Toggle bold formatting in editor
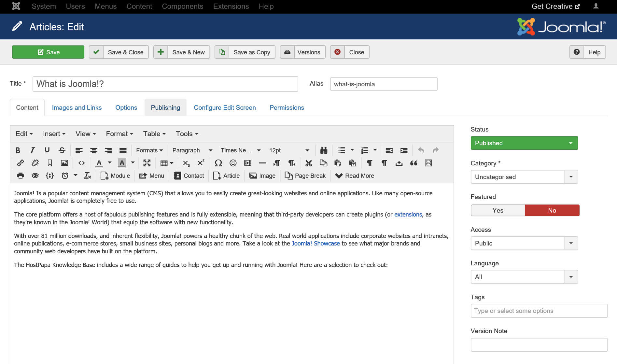The height and width of the screenshot is (364, 617). tap(18, 150)
